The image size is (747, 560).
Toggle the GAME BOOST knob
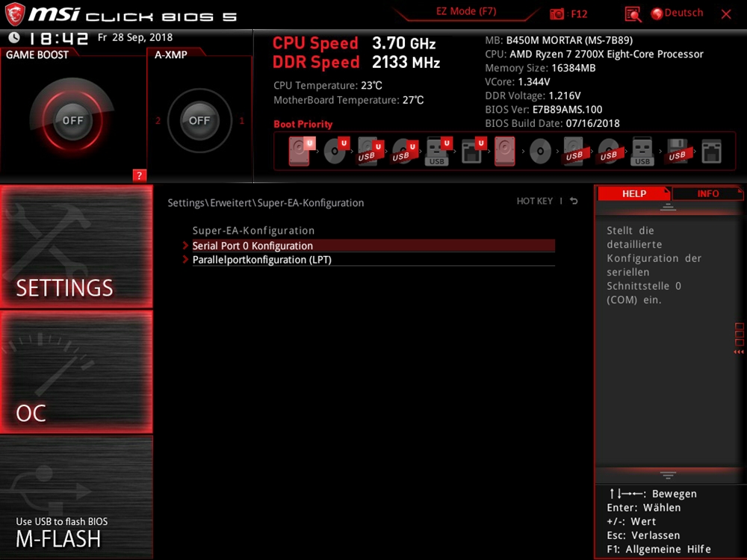[x=72, y=120]
